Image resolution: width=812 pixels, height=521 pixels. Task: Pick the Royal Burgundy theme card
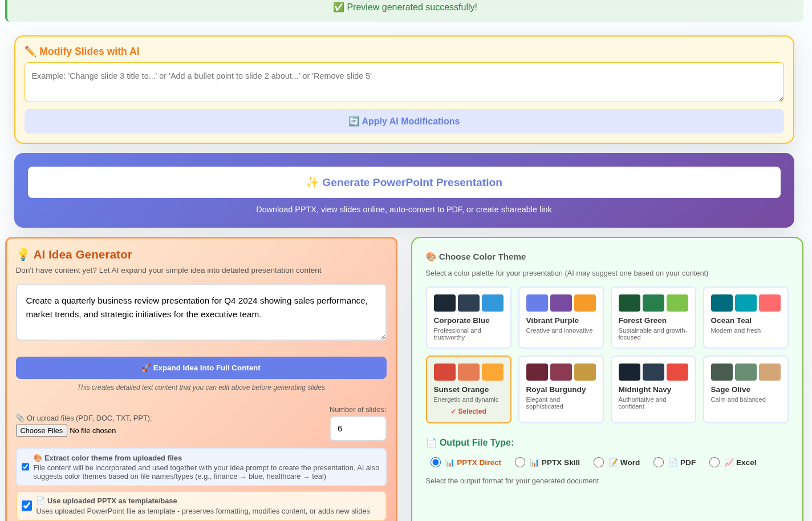[561, 389]
